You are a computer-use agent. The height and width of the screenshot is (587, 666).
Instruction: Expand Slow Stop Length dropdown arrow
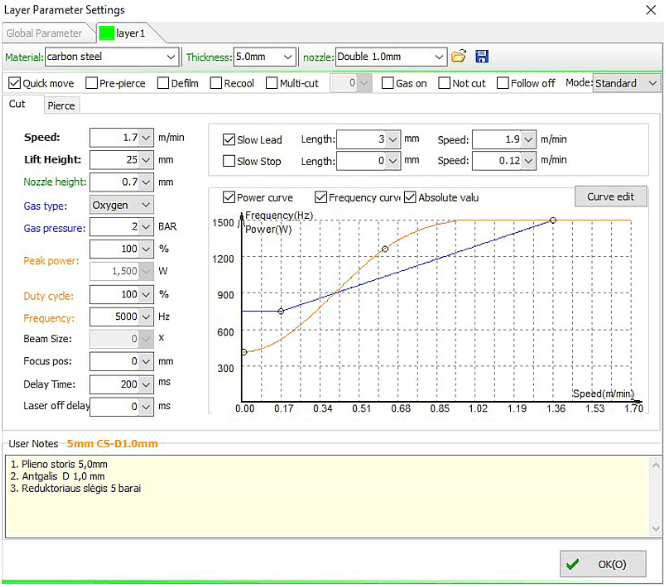[x=392, y=161]
